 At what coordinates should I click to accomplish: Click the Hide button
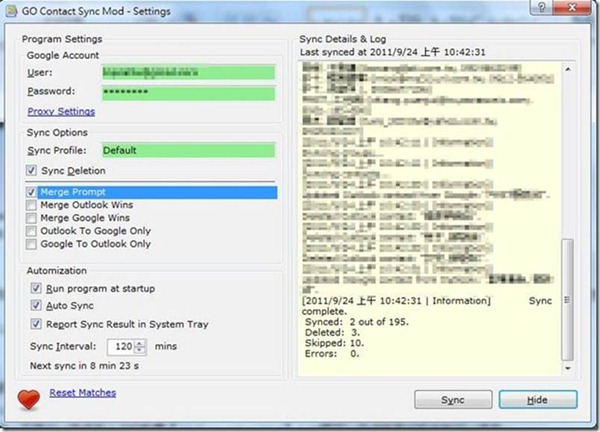(x=538, y=400)
